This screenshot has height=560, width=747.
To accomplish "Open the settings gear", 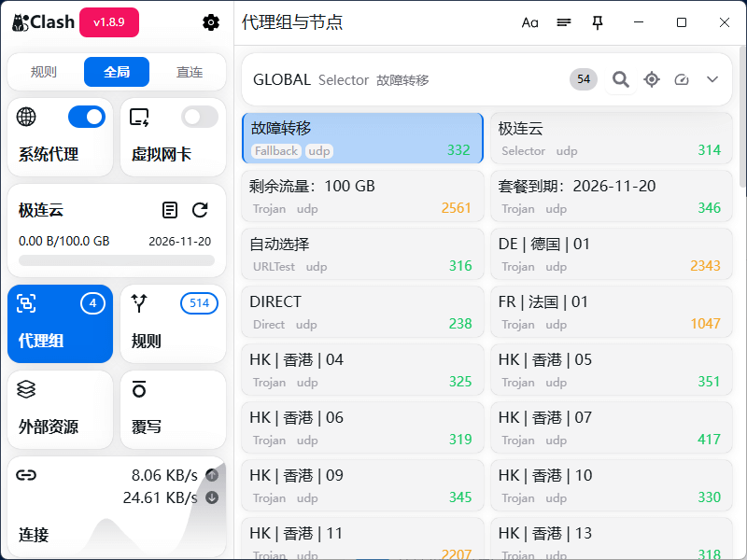I will pyautogui.click(x=211, y=22).
